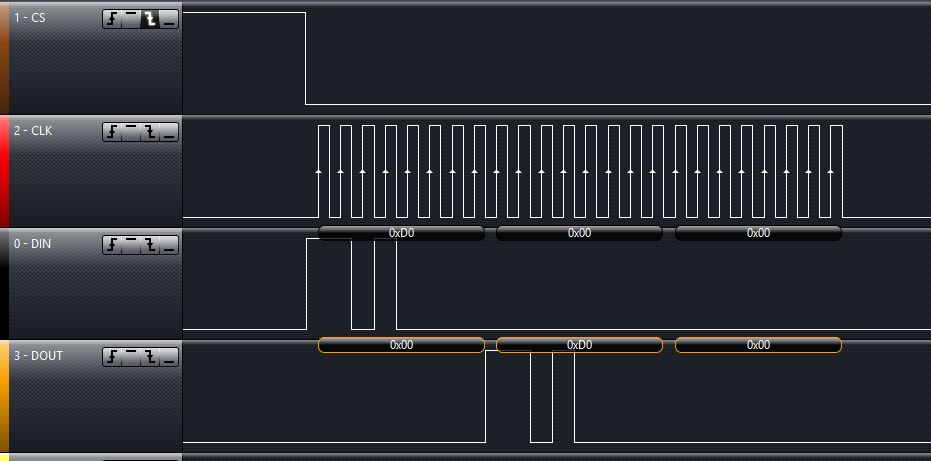Set low level trigger on DOUT channel
Image resolution: width=931 pixels, height=461 pixels.
[x=169, y=357]
